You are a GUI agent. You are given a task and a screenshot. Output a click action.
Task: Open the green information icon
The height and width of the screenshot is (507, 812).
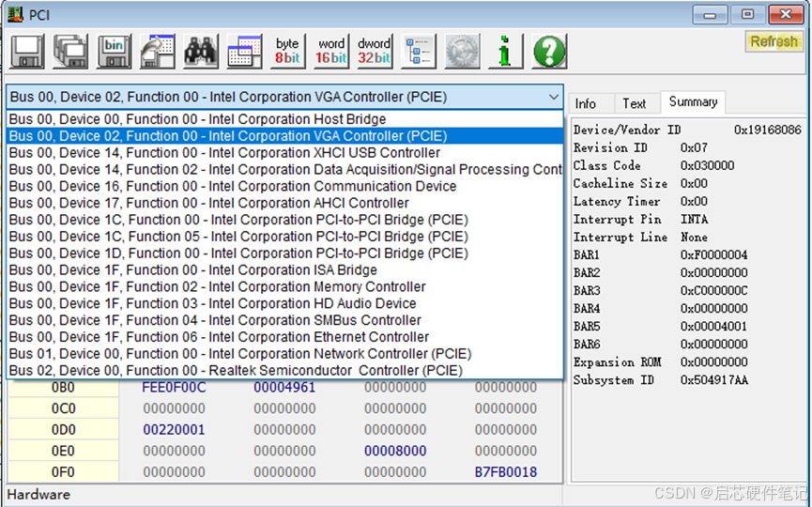[505, 52]
